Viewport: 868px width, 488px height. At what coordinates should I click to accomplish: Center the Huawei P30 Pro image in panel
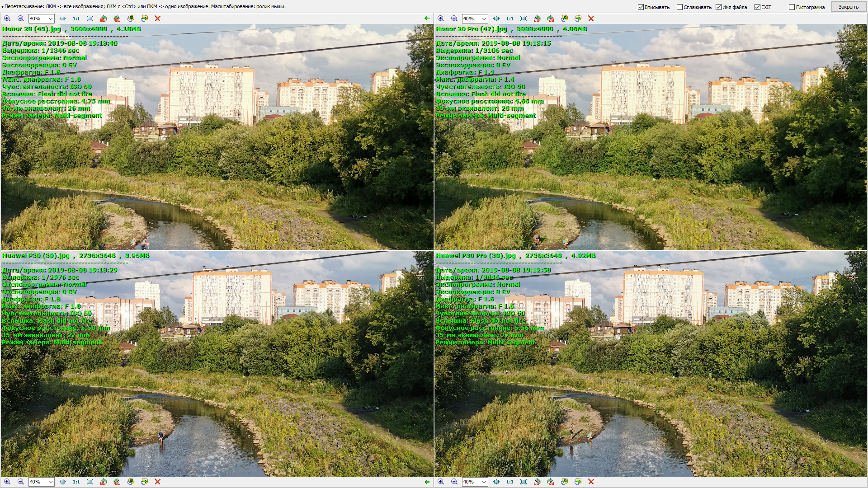pos(496,482)
